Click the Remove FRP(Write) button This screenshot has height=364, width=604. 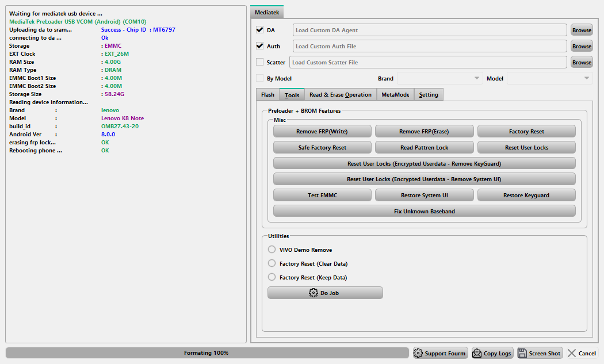tap(322, 131)
